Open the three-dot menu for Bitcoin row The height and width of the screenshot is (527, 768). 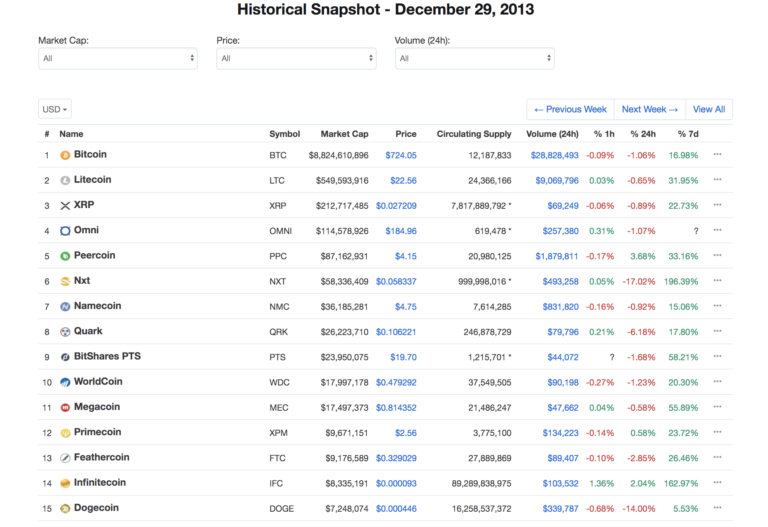(717, 155)
